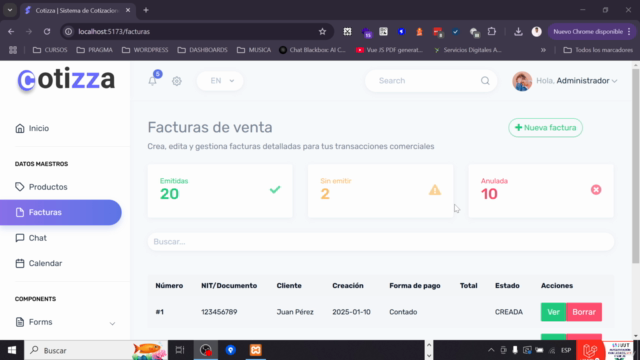Click the blue maps-pin taskbar icon
Screen dimensions: 640x360
[x=231, y=350]
